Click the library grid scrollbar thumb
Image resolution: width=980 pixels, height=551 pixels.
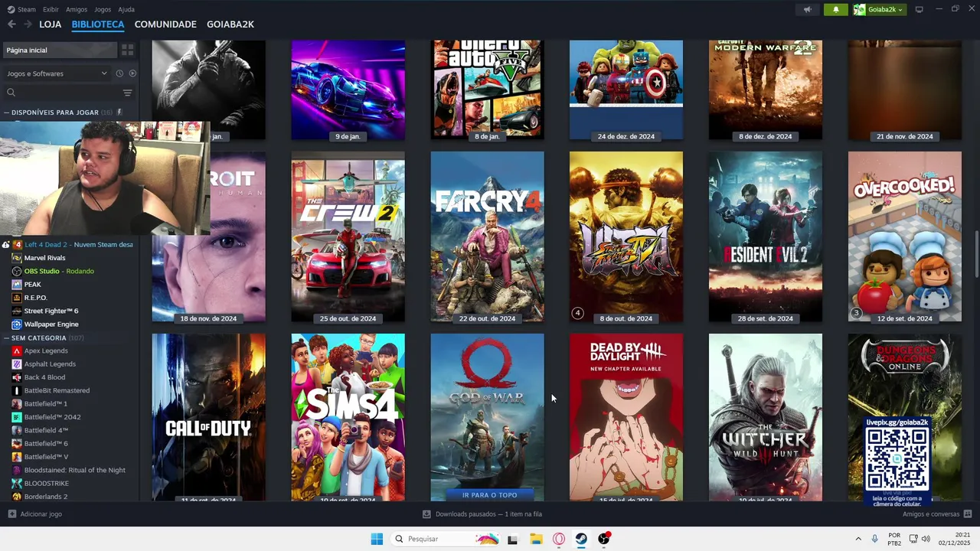(976, 254)
